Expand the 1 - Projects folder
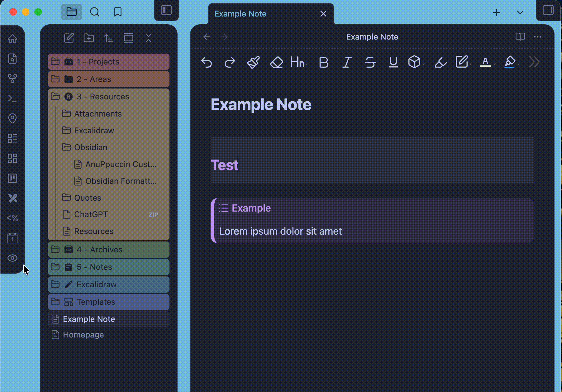The image size is (562, 392). coord(98,62)
